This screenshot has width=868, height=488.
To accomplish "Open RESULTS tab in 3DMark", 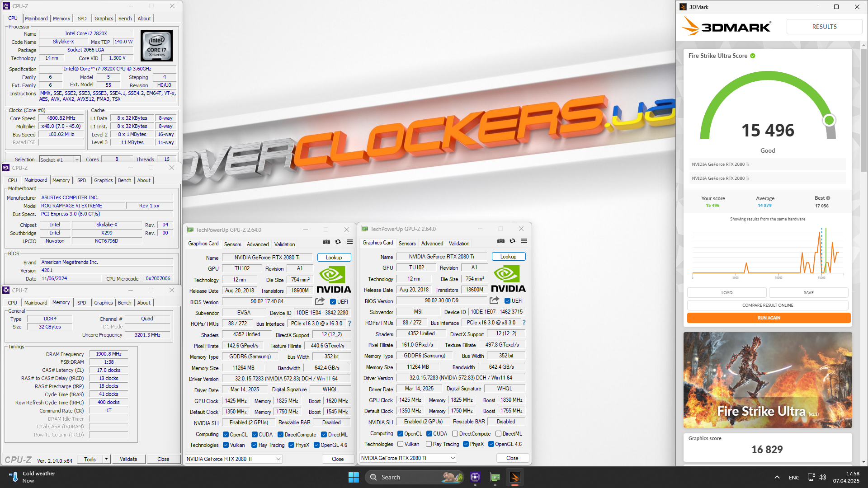I will tap(824, 27).
